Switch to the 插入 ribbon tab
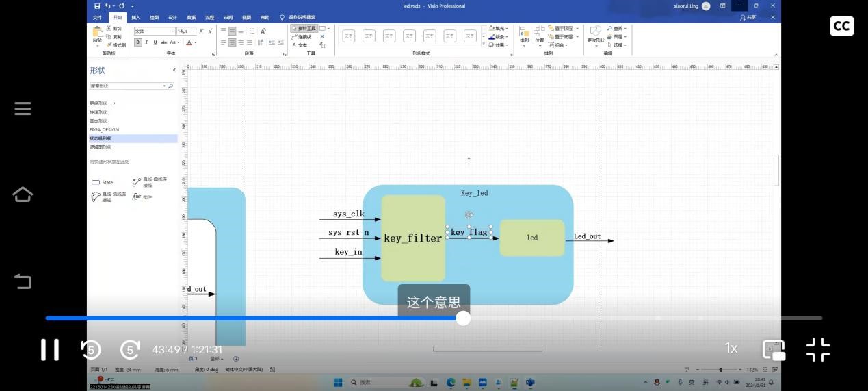 pyautogui.click(x=136, y=17)
